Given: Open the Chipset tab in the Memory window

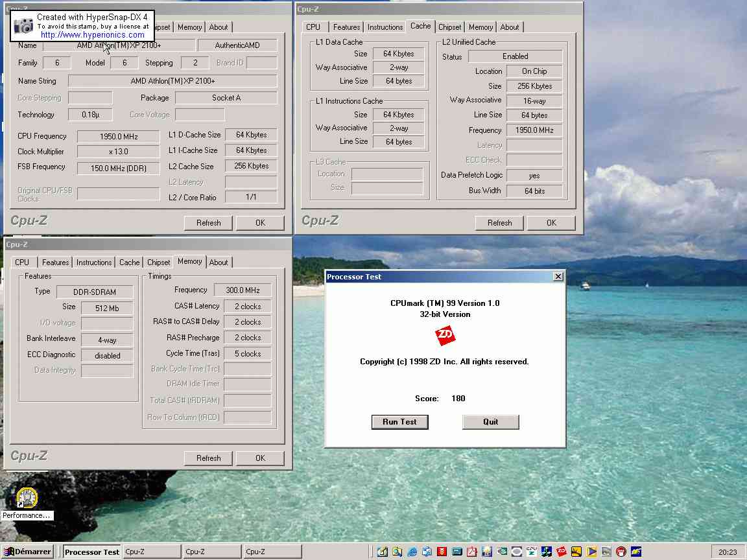Looking at the screenshot, I should pos(158,262).
